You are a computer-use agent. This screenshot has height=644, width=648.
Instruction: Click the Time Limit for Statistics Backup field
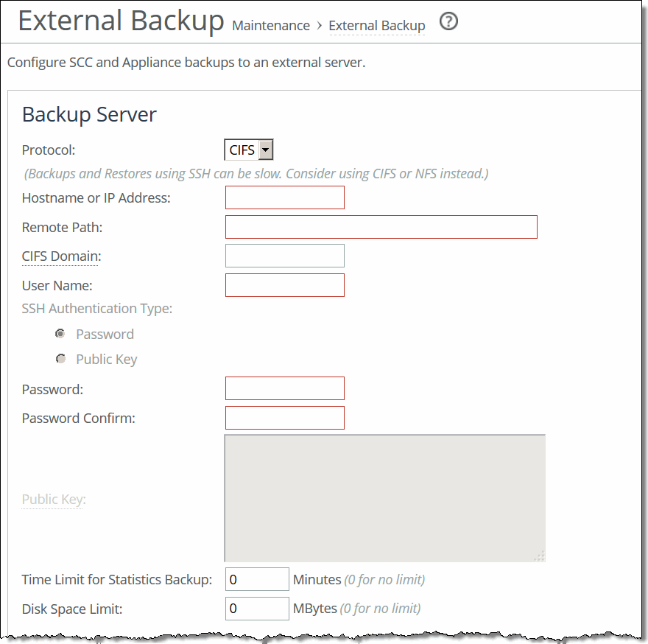[256, 578]
